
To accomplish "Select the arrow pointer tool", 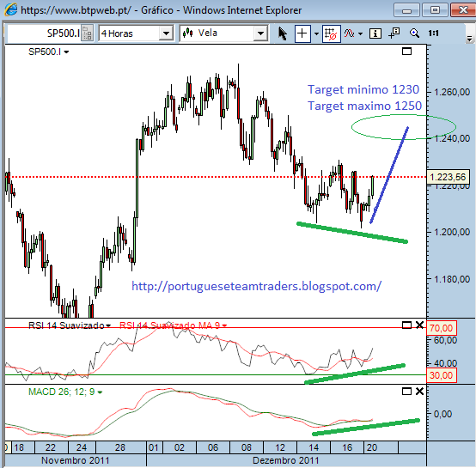I will pos(283,33).
